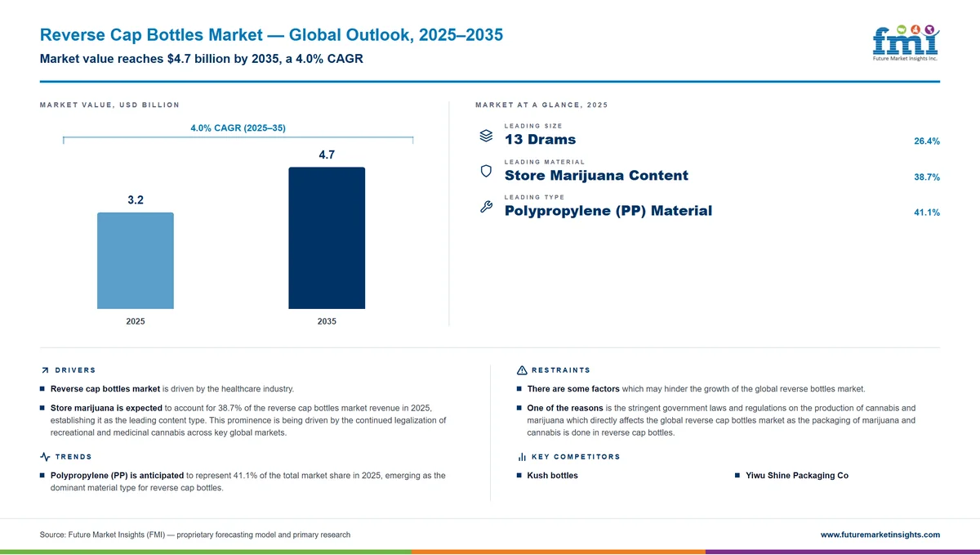The image size is (980, 555).
Task: Click the '13 Drams' text
Action: [x=540, y=140]
